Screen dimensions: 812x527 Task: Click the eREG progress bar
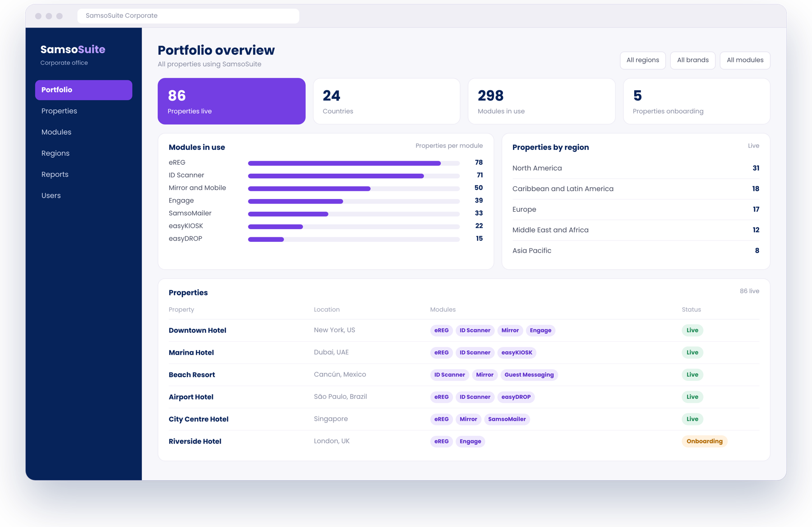pos(354,163)
